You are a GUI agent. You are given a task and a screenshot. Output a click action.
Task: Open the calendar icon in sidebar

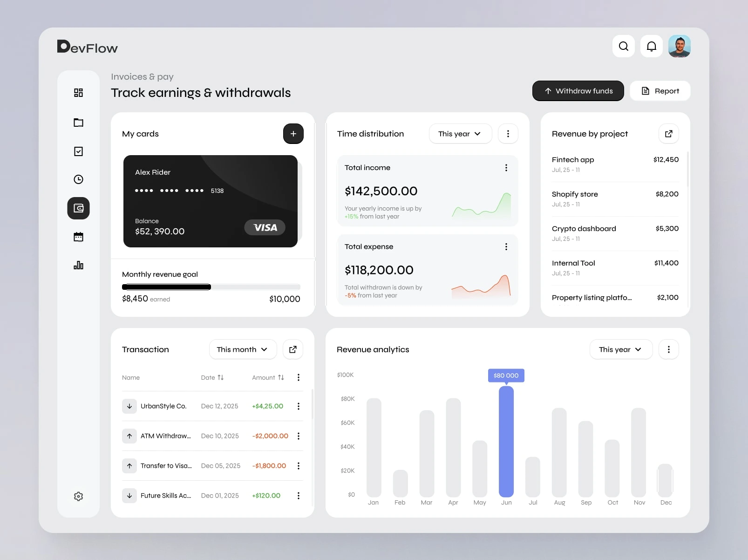(78, 237)
